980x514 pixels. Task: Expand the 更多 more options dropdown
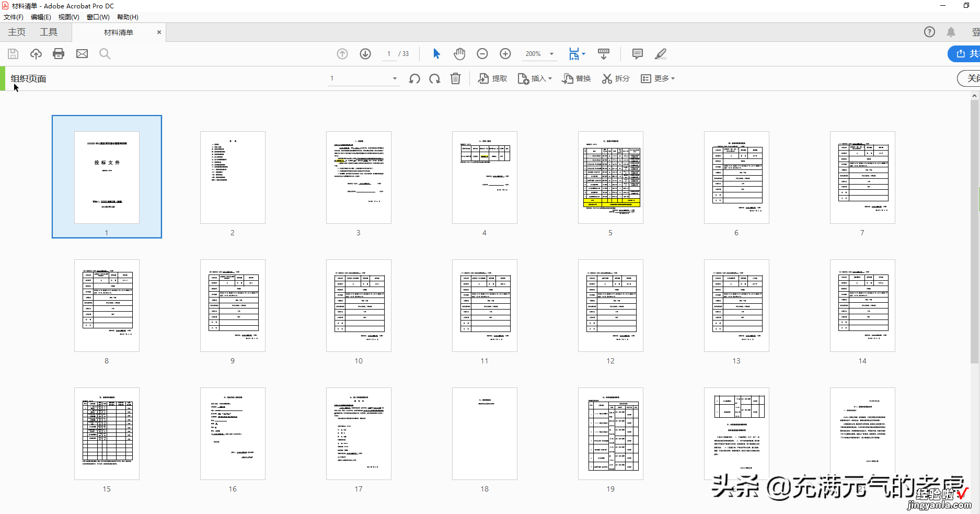point(658,78)
